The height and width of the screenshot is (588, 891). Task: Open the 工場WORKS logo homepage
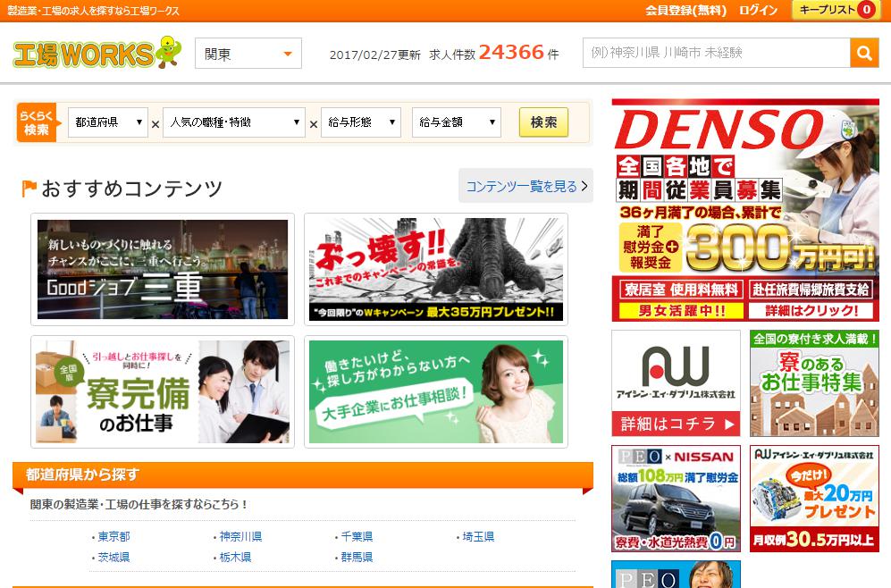coord(97,52)
